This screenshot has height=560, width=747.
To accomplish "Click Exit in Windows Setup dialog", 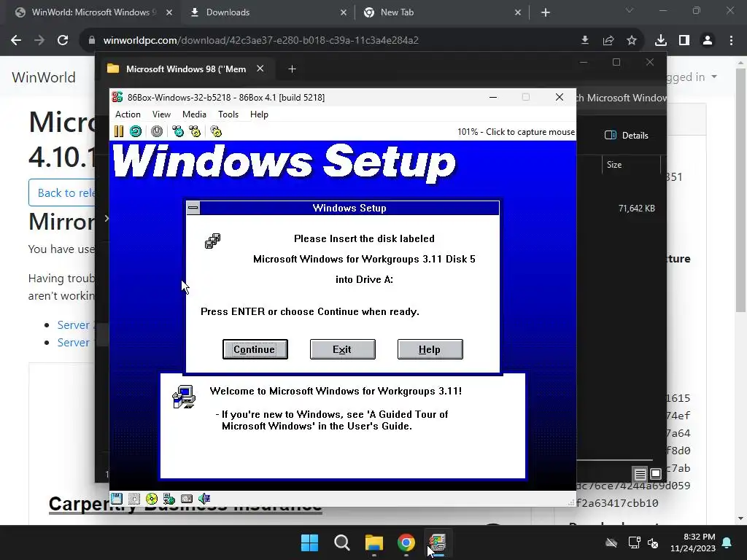I will tap(343, 349).
